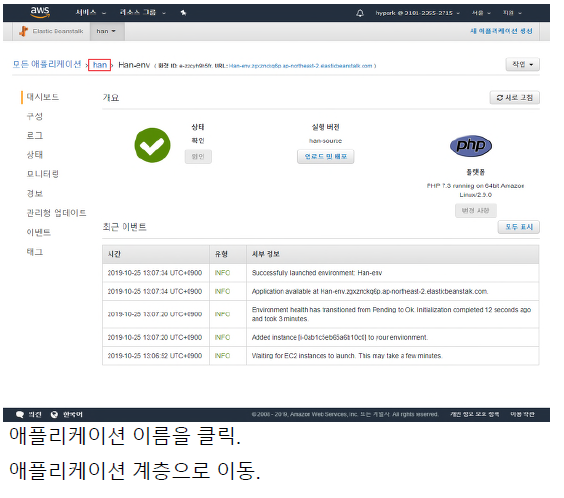Open 개인 정보 보호 정책 link
Viewport: 564px width, 498px height.
(x=474, y=415)
